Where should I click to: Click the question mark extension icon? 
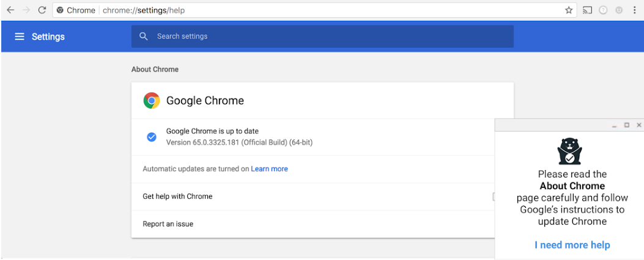point(603,10)
